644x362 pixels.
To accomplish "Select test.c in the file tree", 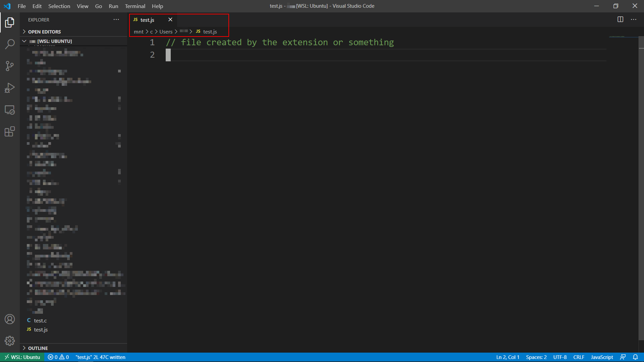I will click(40, 320).
